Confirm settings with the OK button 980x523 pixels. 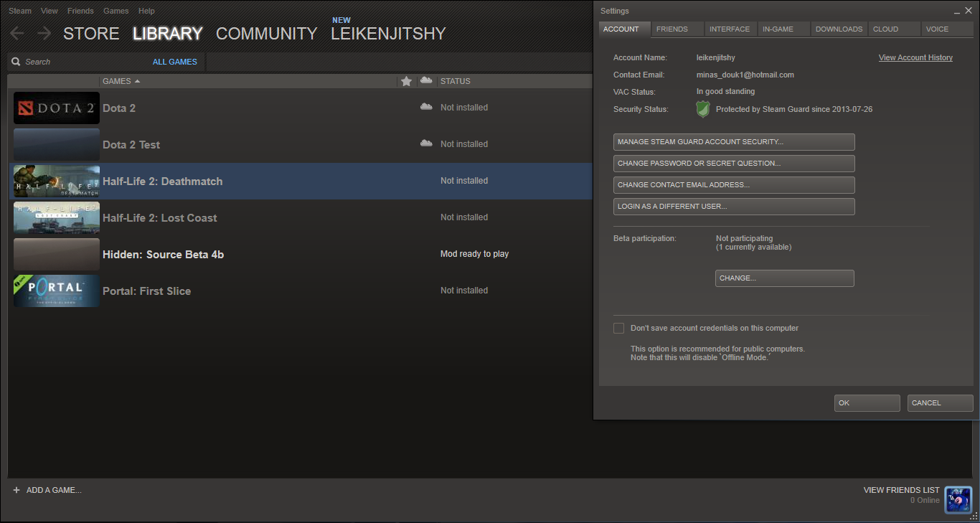867,403
